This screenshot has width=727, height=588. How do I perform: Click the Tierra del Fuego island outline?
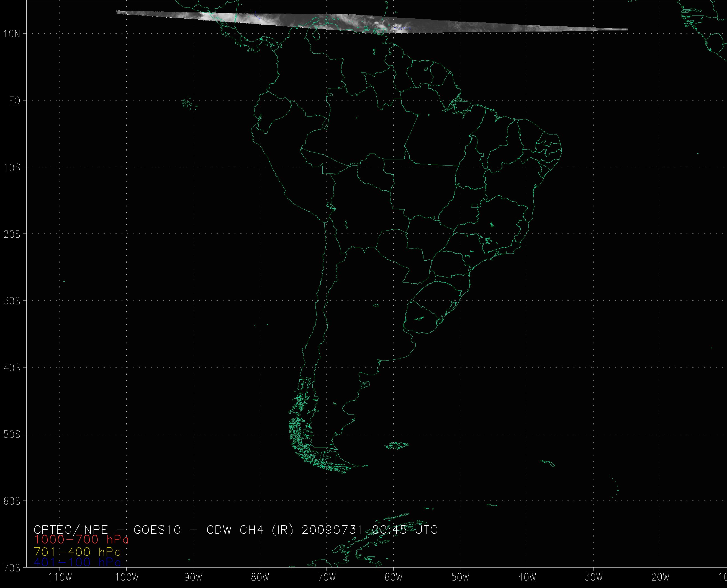342,461
